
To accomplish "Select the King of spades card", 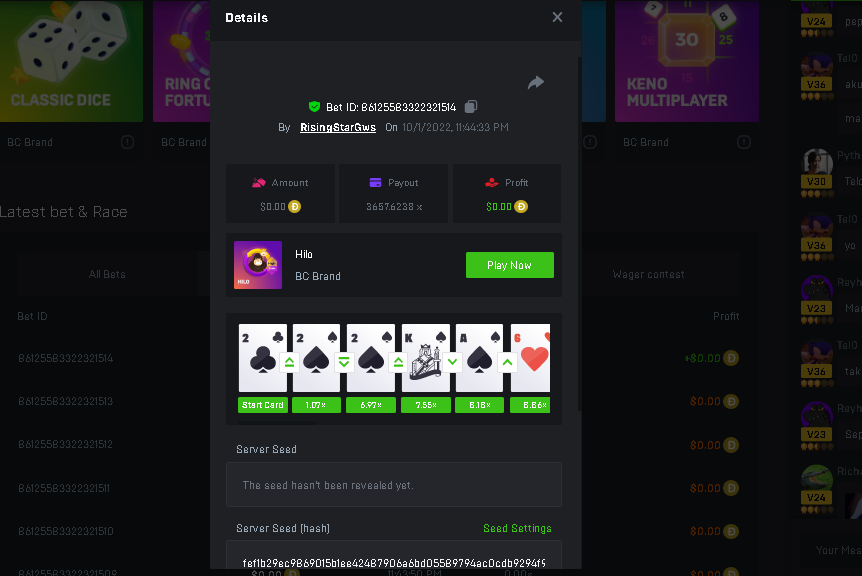I will (x=426, y=358).
